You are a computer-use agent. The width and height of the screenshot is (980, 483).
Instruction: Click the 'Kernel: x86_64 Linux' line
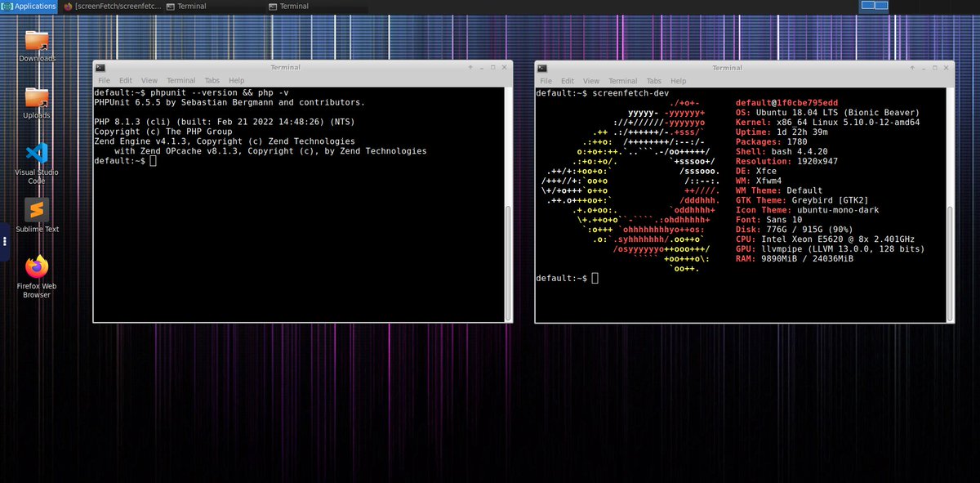pos(827,123)
